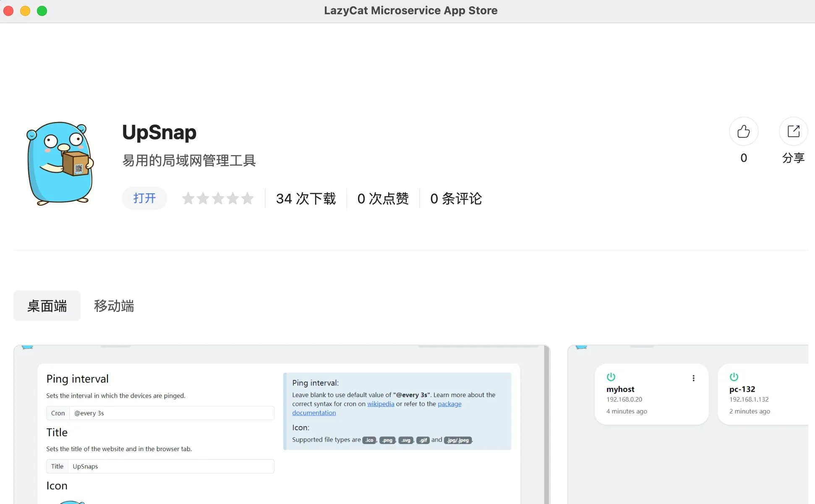Click the thumbs-up like icon

pyautogui.click(x=743, y=131)
